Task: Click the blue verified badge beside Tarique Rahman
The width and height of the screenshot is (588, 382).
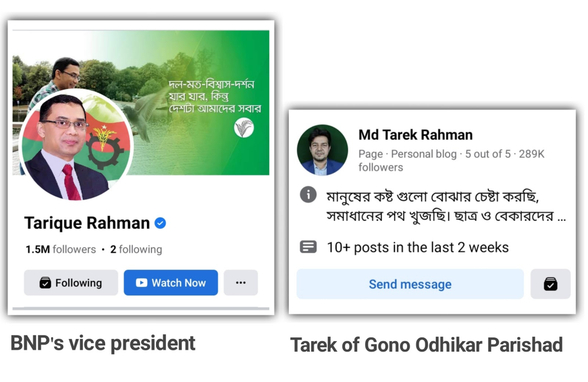Action: pos(160,223)
